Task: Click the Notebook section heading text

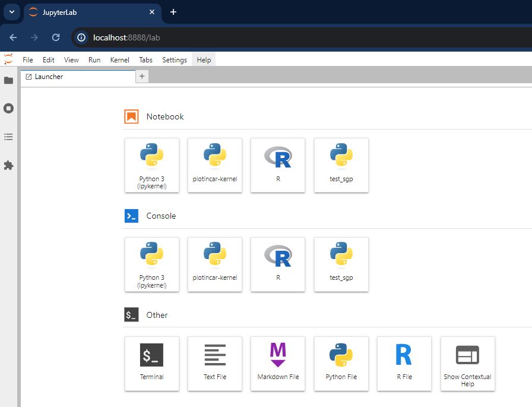Action: point(165,116)
